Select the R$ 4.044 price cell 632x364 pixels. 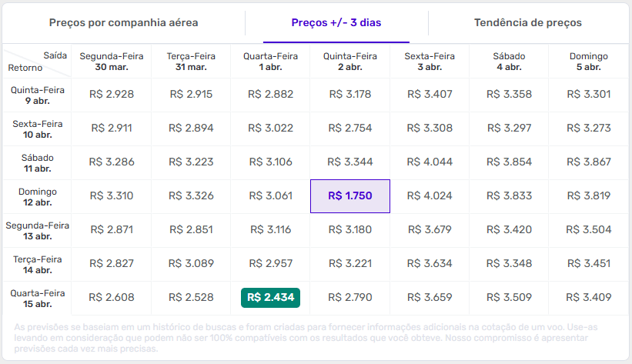tap(430, 162)
